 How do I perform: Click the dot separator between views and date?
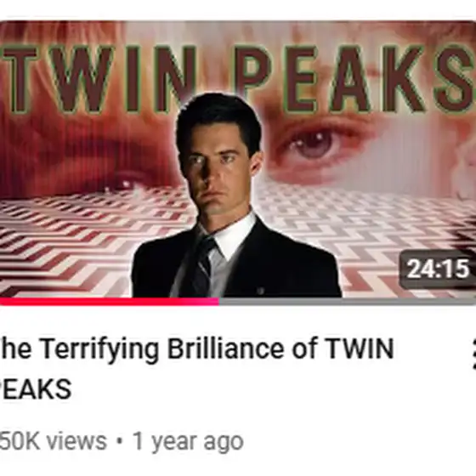pos(120,441)
